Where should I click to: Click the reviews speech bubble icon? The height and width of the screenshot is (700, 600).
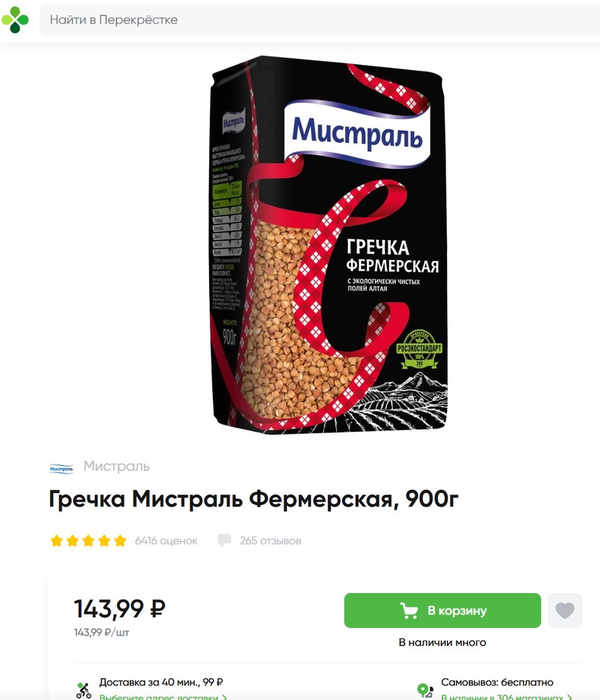[224, 540]
